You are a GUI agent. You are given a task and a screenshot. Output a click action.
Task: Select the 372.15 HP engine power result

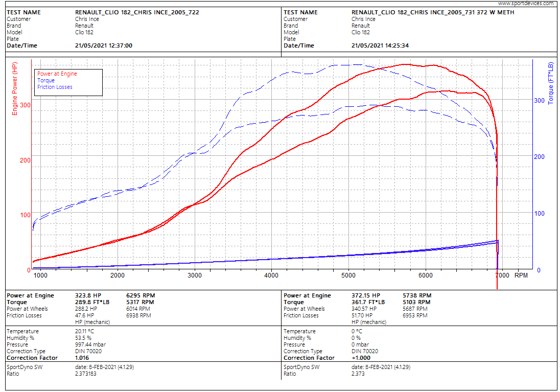(x=365, y=295)
